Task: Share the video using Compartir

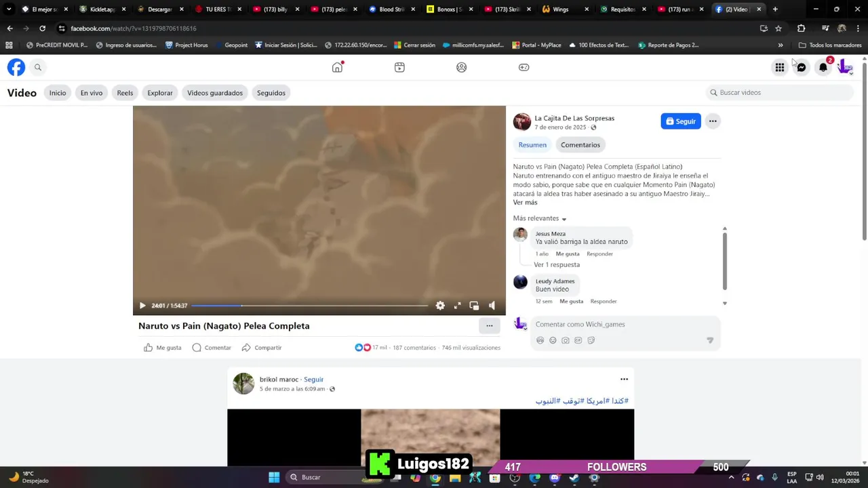Action: [261, 348]
